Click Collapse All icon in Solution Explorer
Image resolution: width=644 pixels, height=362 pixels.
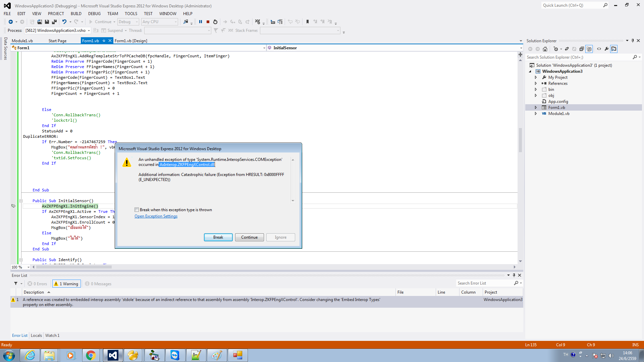[582, 49]
